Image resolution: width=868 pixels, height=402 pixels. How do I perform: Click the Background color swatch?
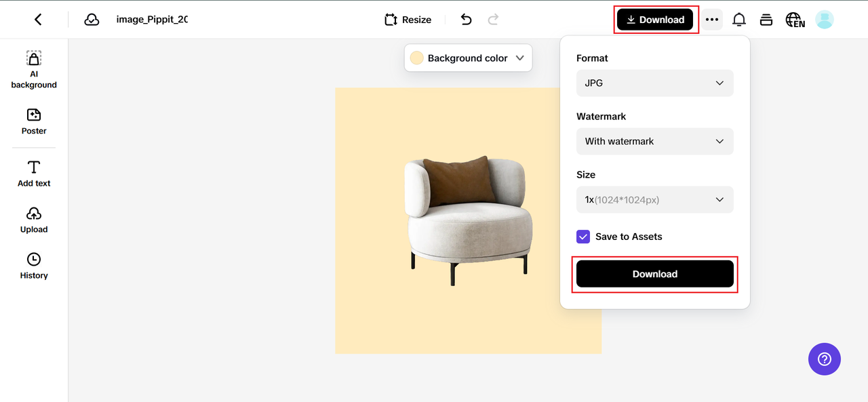417,58
